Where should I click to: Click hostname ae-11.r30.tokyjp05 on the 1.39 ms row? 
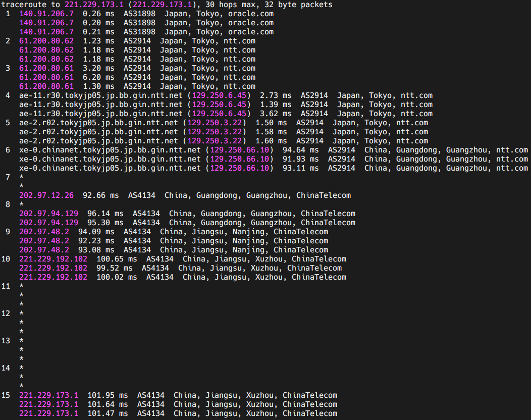(x=101, y=104)
